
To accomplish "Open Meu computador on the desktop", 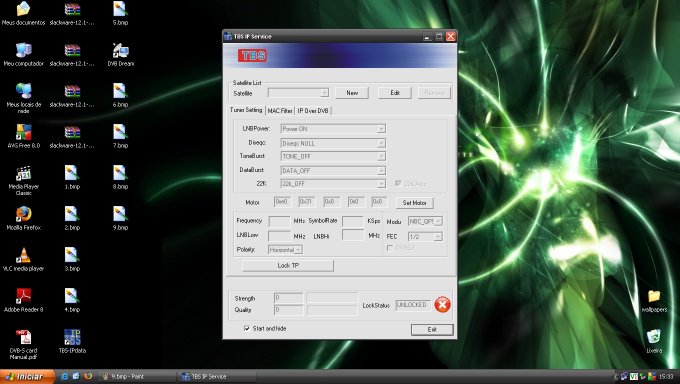I will (x=23, y=54).
